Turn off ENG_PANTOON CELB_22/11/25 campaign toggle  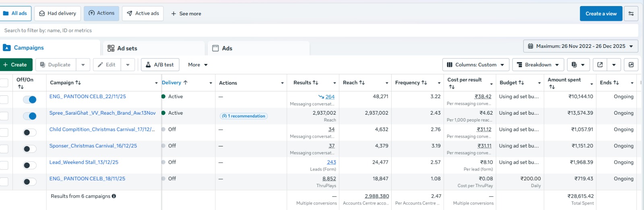click(30, 99)
